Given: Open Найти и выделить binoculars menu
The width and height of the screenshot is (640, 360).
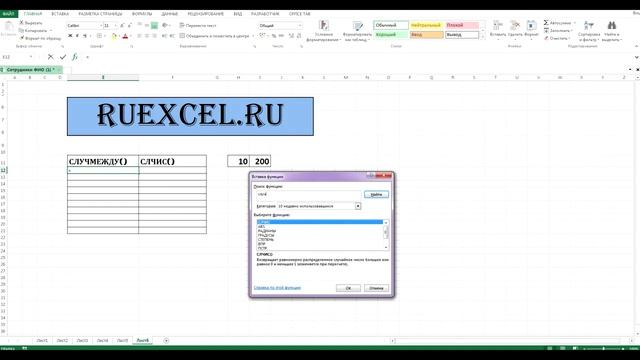Looking at the screenshot, I should tap(611, 31).
